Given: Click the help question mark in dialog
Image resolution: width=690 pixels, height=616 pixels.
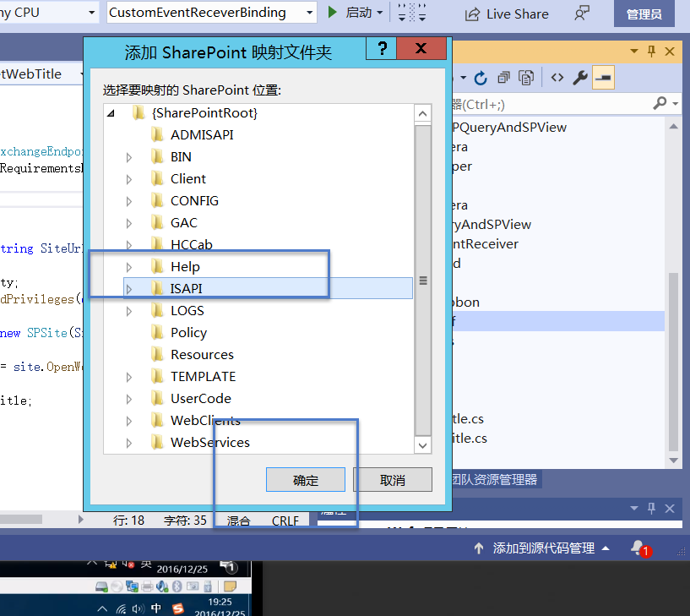Looking at the screenshot, I should pyautogui.click(x=382, y=48).
